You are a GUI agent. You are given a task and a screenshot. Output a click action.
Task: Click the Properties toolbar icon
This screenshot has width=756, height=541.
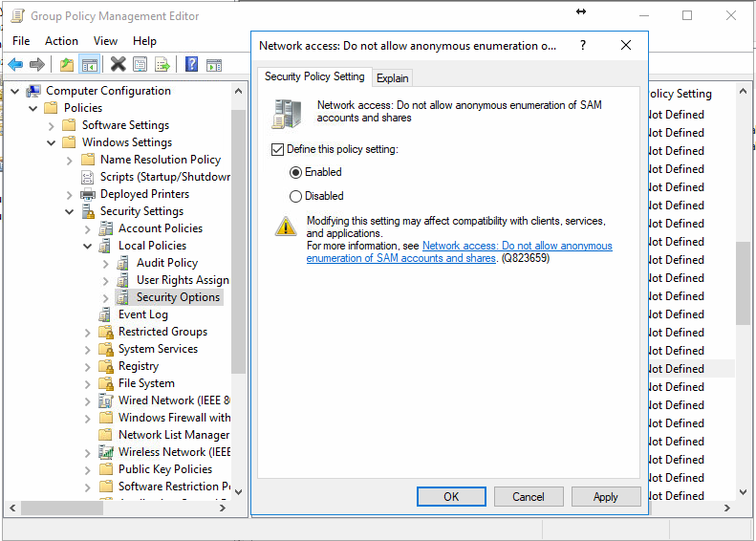pyautogui.click(x=140, y=64)
